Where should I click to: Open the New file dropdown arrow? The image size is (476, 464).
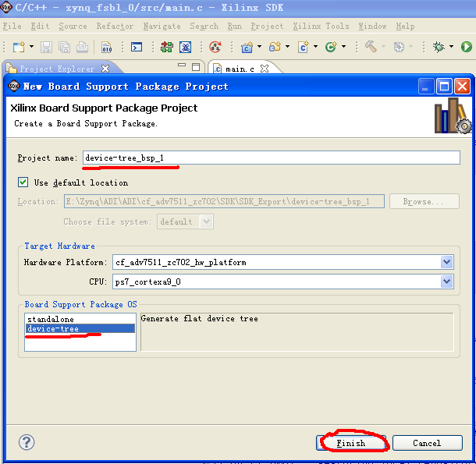31,47
